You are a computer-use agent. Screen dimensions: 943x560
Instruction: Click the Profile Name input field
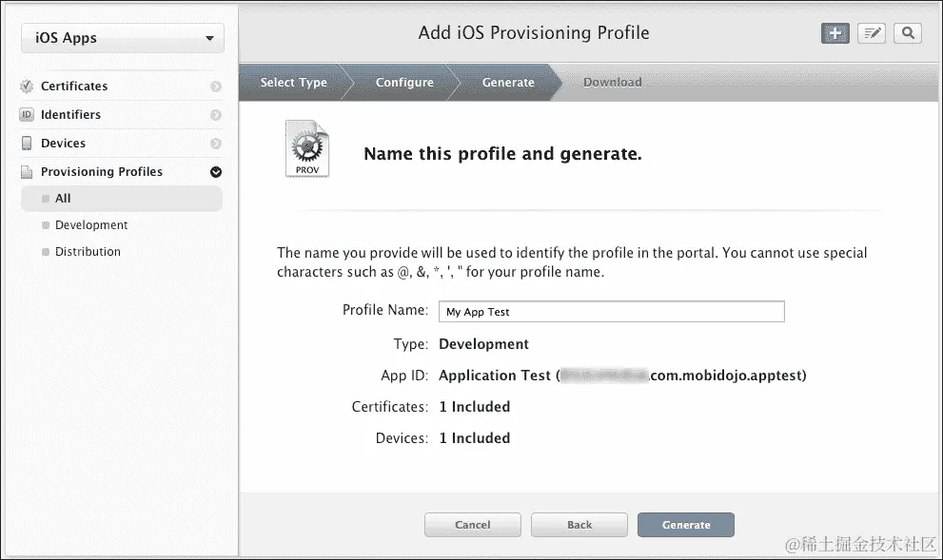click(612, 311)
